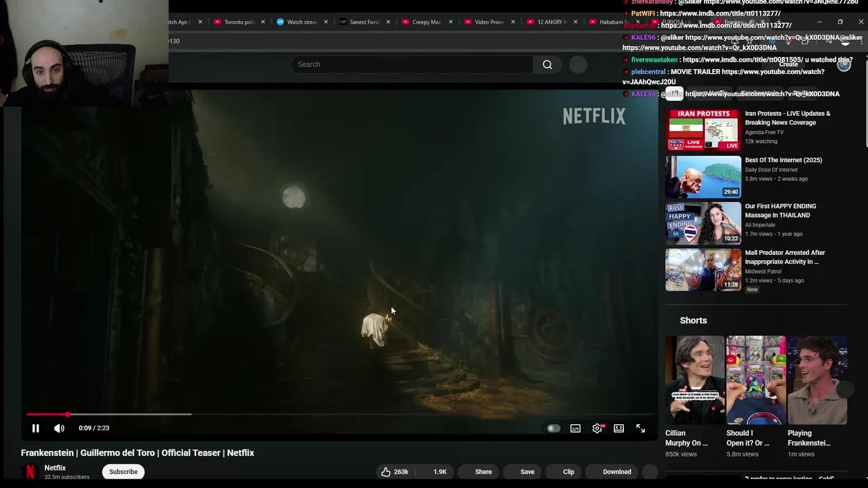Open the Should I Open it short
The width and height of the screenshot is (868, 488).
click(756, 380)
